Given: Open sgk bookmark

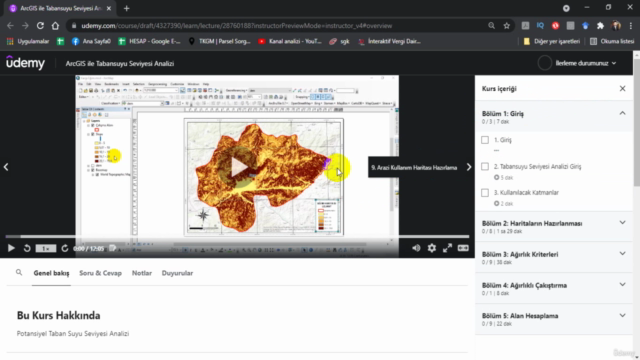Looking at the screenshot, I should [x=340, y=41].
